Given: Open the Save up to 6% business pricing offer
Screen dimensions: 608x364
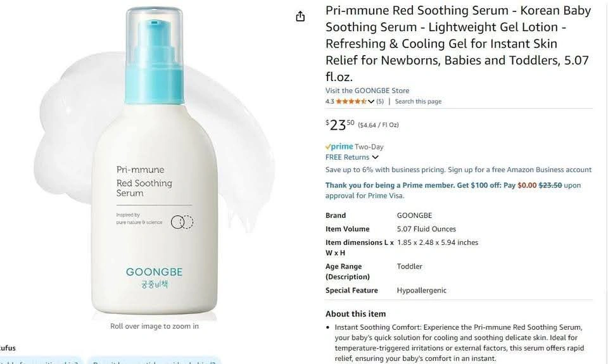Looking at the screenshot, I should pyautogui.click(x=459, y=170).
